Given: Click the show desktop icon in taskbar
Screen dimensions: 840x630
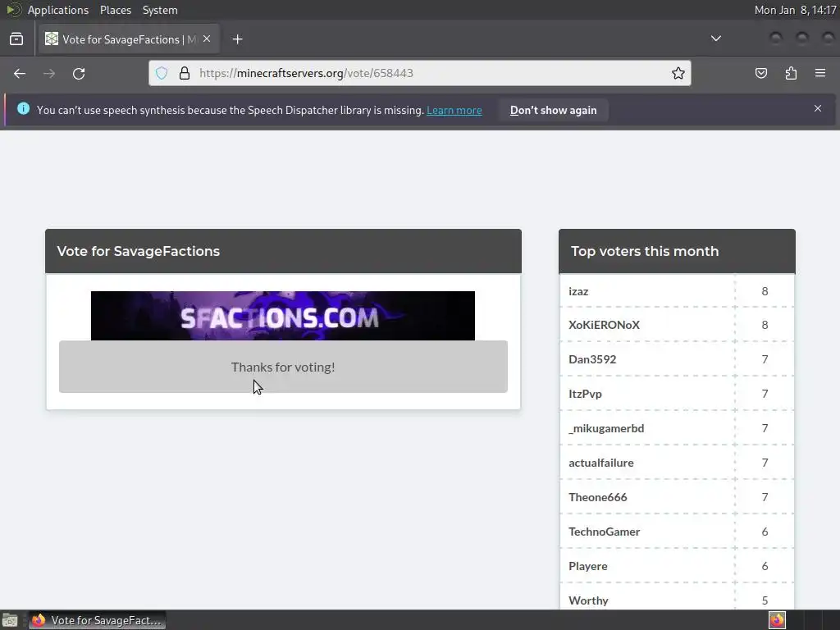Looking at the screenshot, I should (x=10, y=620).
